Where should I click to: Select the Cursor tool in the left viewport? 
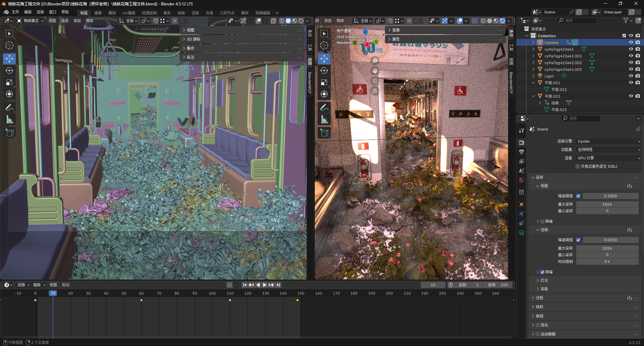[x=9, y=45]
